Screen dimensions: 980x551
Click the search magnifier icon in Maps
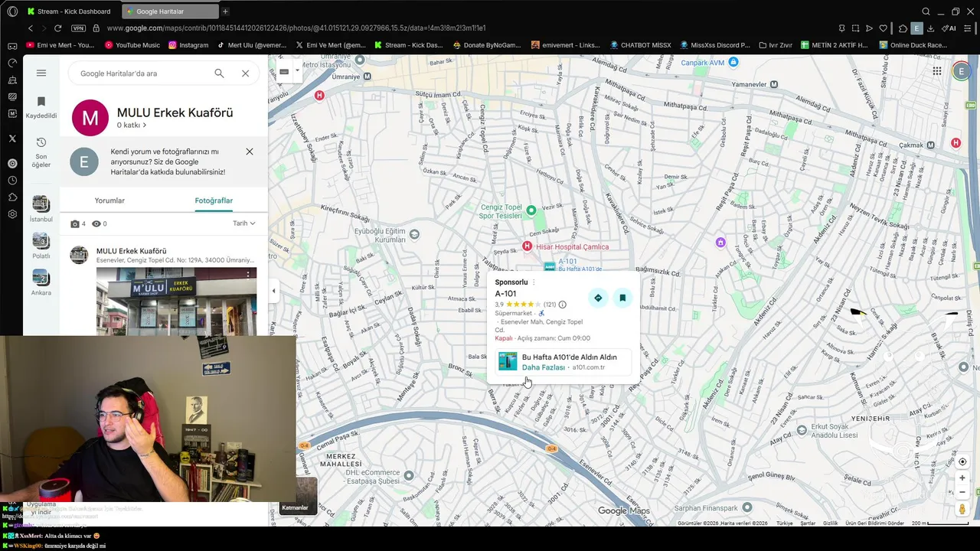click(219, 73)
